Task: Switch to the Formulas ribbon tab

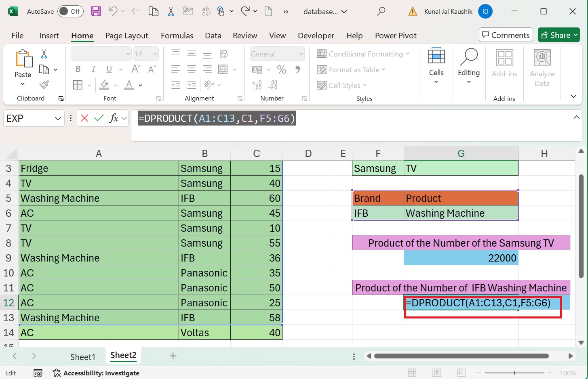Action: 177,36
